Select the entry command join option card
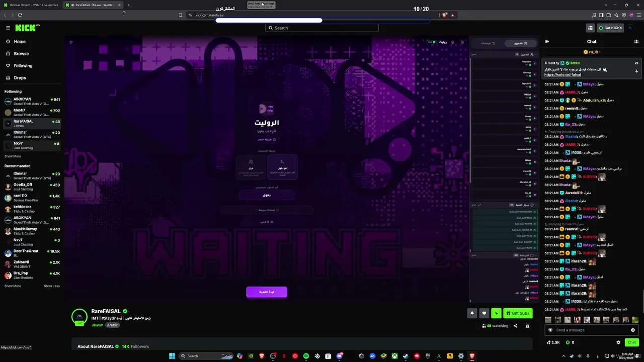Screen dimensions: 644x362 pyautogui.click(x=282, y=167)
